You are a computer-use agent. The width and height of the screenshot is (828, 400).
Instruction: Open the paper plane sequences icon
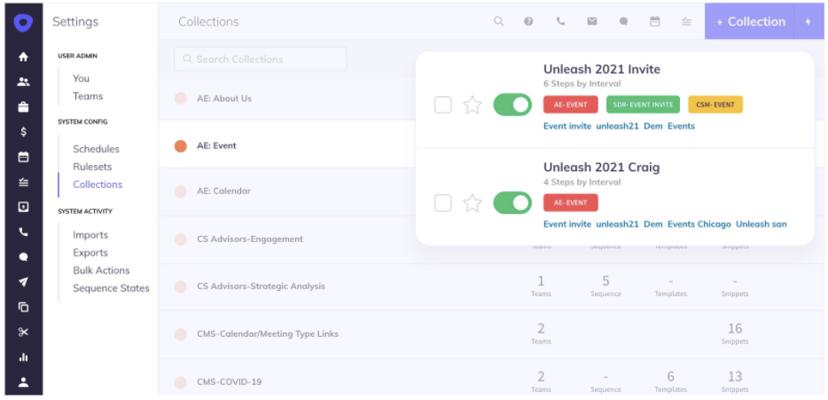[x=23, y=282]
